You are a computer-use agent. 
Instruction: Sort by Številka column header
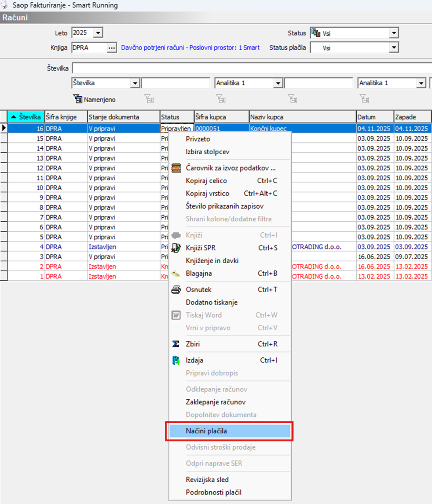tap(26, 117)
